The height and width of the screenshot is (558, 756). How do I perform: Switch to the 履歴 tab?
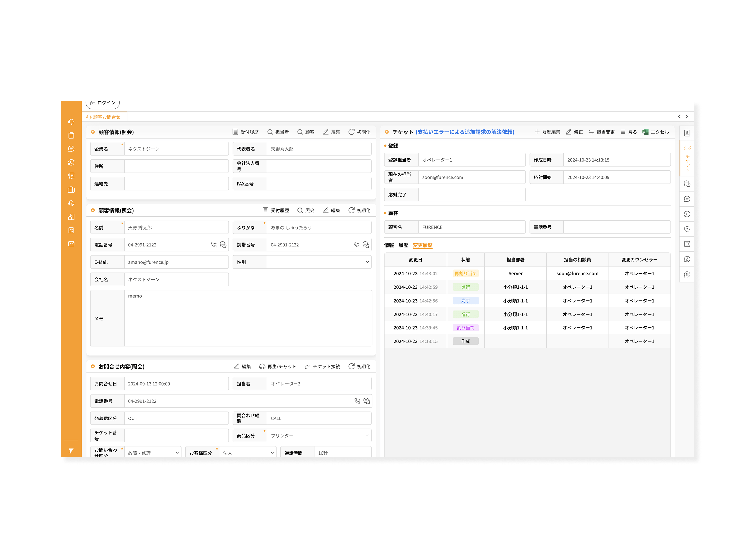[403, 245]
